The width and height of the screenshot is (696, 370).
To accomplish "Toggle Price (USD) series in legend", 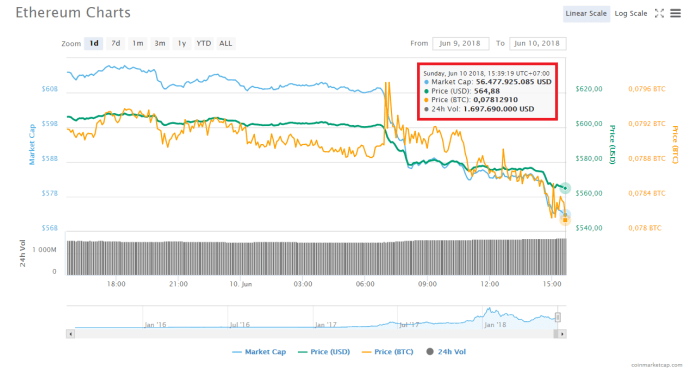I will [x=324, y=352].
